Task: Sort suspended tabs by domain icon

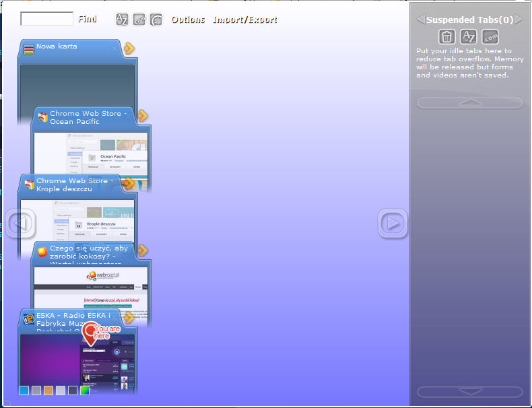Action: [x=490, y=37]
